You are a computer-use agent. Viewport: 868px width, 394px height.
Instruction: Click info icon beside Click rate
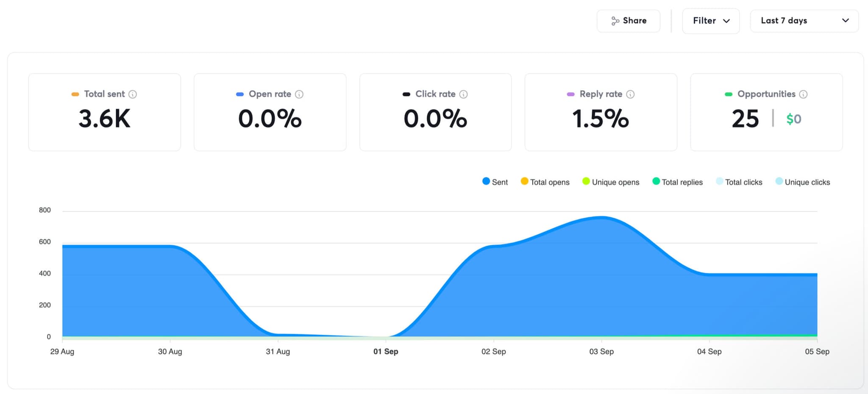pyautogui.click(x=464, y=94)
